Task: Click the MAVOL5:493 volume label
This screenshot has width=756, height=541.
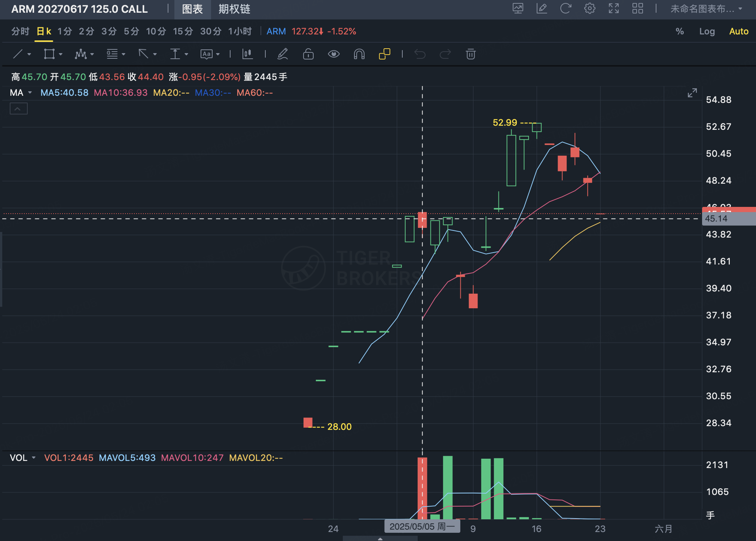Action: [127, 458]
